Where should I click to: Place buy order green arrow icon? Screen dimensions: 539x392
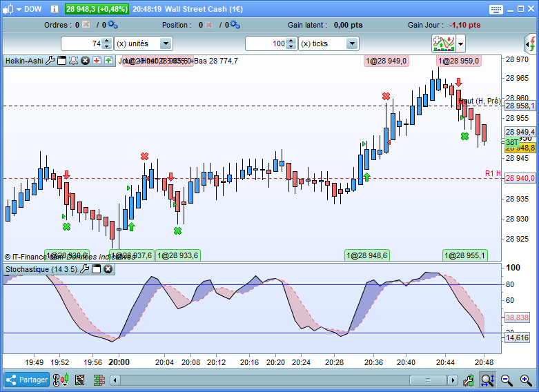click(108, 61)
